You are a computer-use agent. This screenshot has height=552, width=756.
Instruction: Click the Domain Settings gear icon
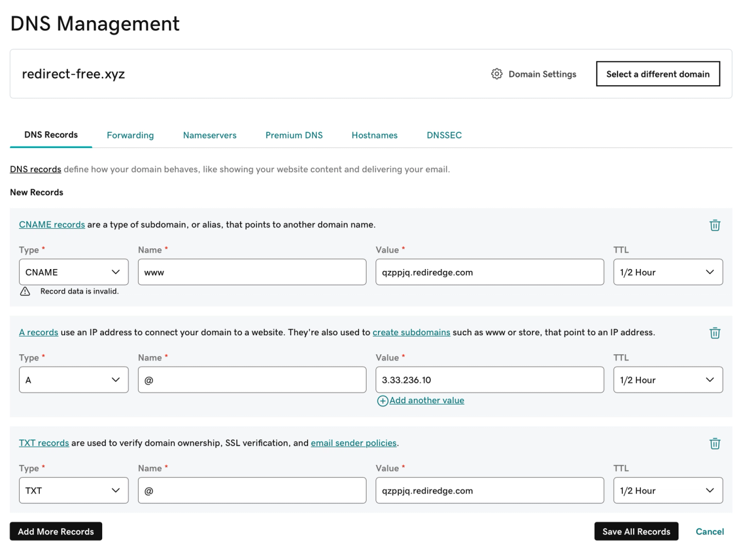(x=497, y=74)
